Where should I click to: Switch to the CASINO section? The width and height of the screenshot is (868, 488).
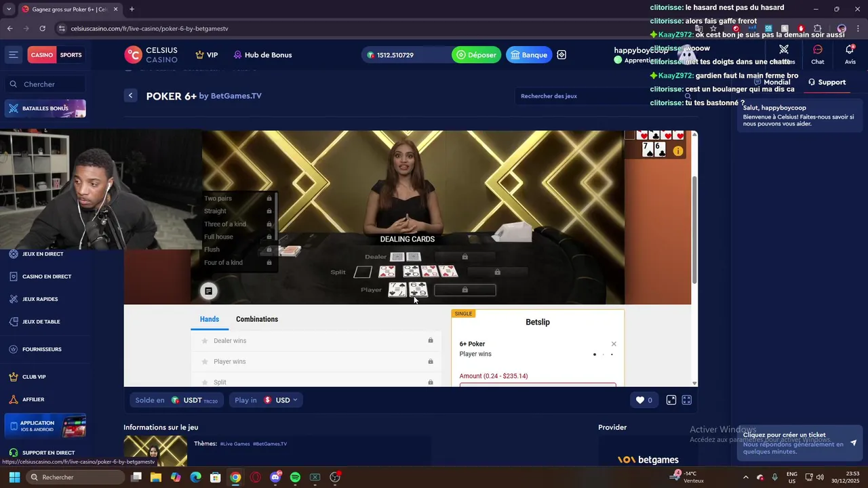coord(41,55)
